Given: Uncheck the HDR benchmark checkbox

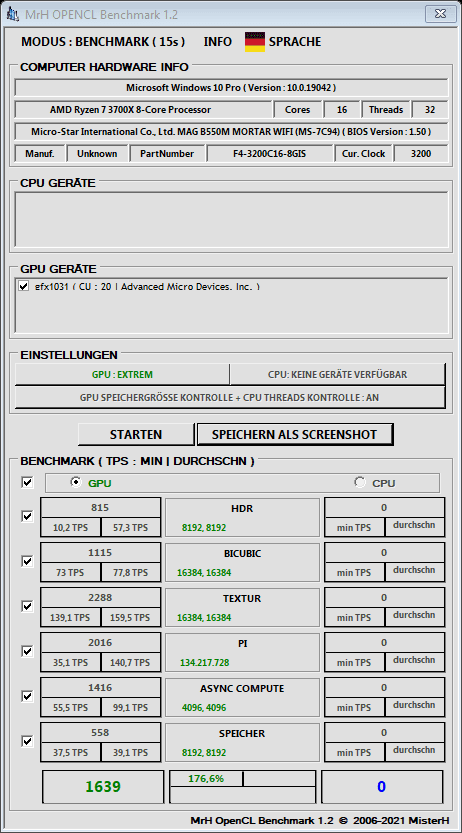Looking at the screenshot, I should (x=27, y=516).
